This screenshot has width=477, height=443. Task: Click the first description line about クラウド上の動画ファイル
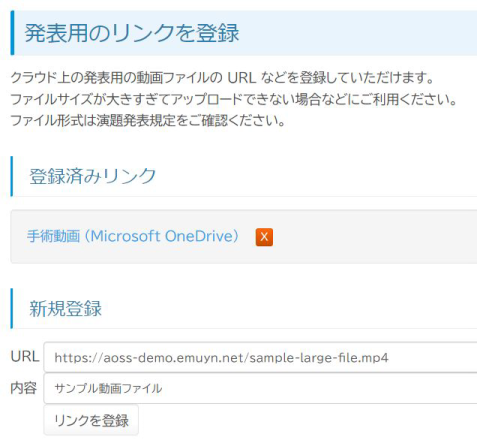click(x=222, y=78)
